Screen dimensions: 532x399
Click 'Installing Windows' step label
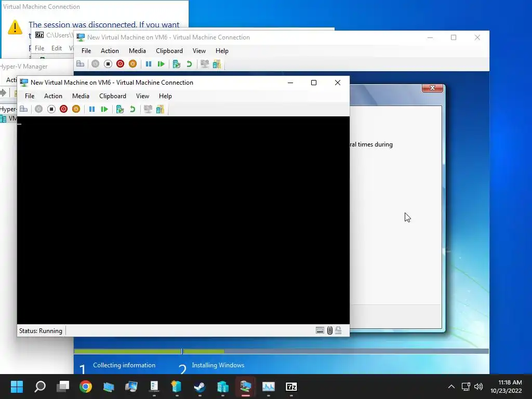[218, 365]
